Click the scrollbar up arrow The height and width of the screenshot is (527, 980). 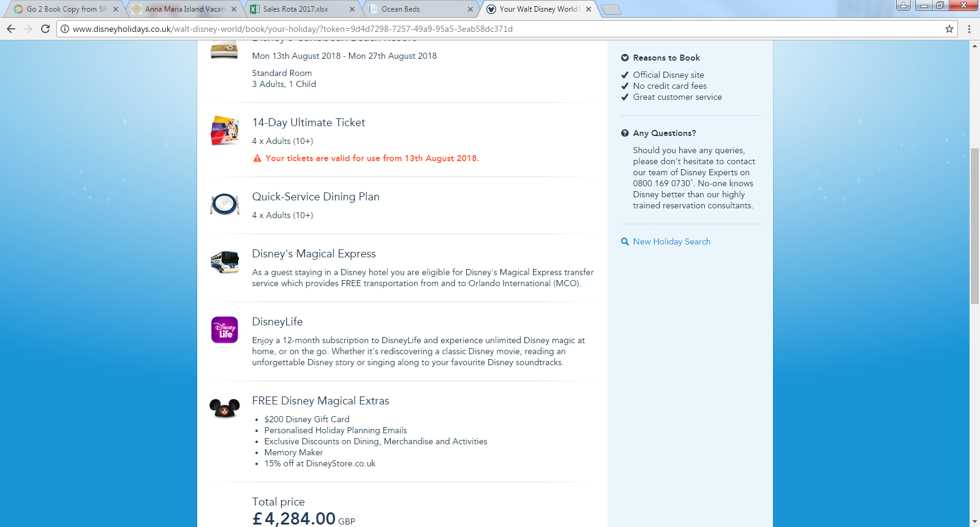(x=974, y=47)
